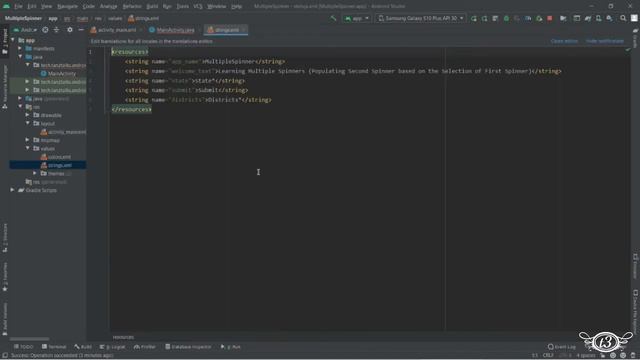Open the TODO tool window

[24, 347]
